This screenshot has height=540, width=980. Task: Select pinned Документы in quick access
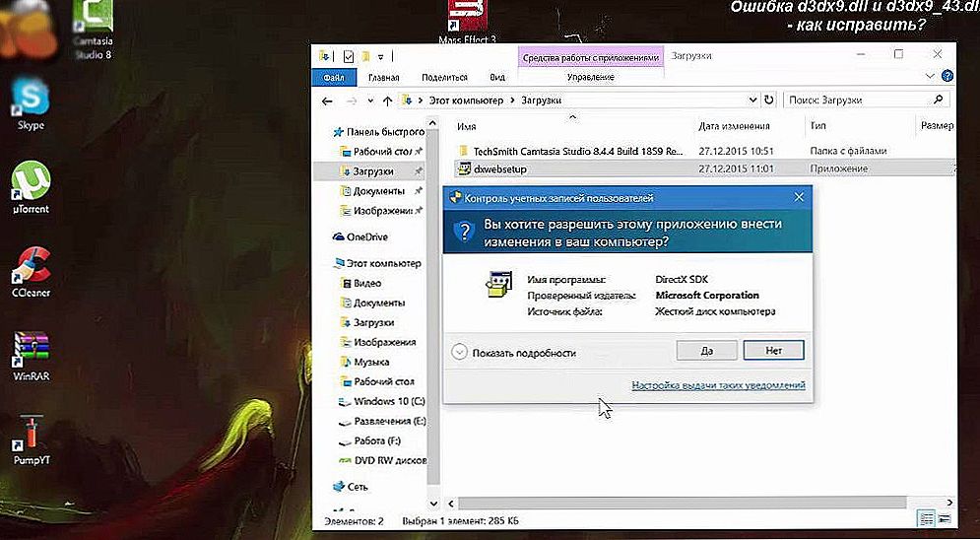[x=380, y=191]
